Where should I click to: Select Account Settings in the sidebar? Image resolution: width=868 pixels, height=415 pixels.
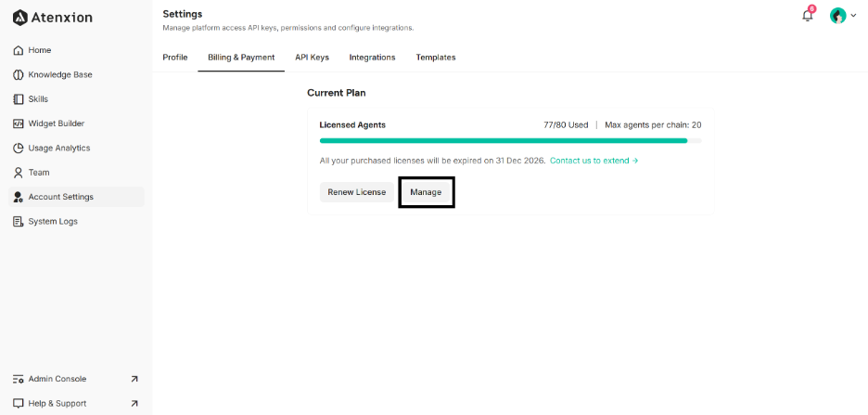point(76,197)
